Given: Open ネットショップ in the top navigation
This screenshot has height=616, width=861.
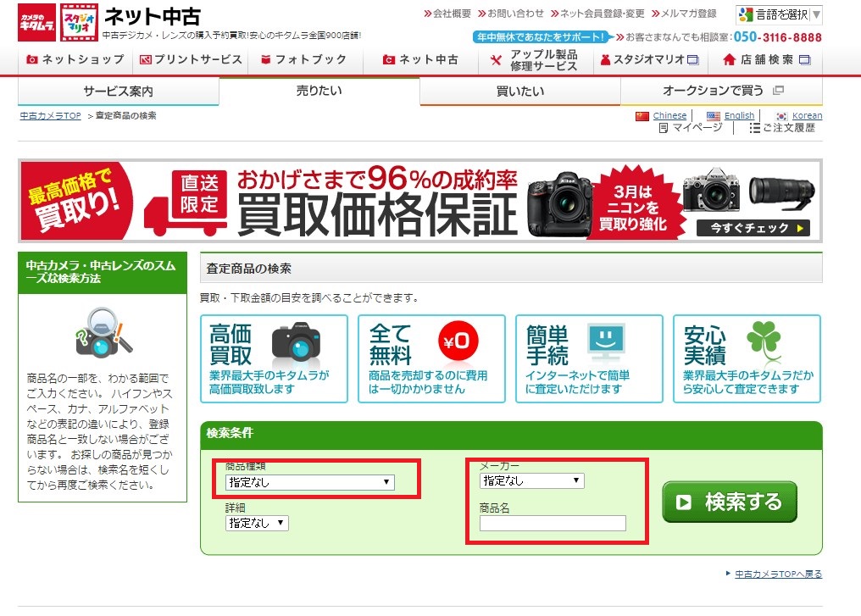Looking at the screenshot, I should 75,59.
